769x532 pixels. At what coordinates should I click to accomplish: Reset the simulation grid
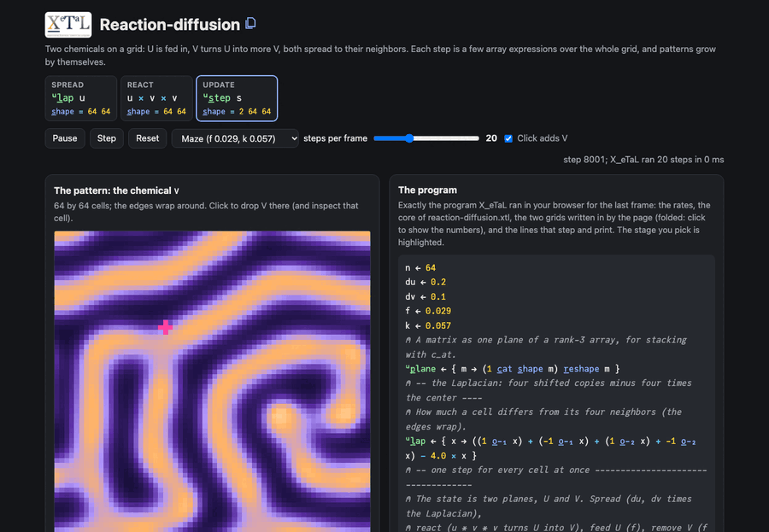pos(147,138)
